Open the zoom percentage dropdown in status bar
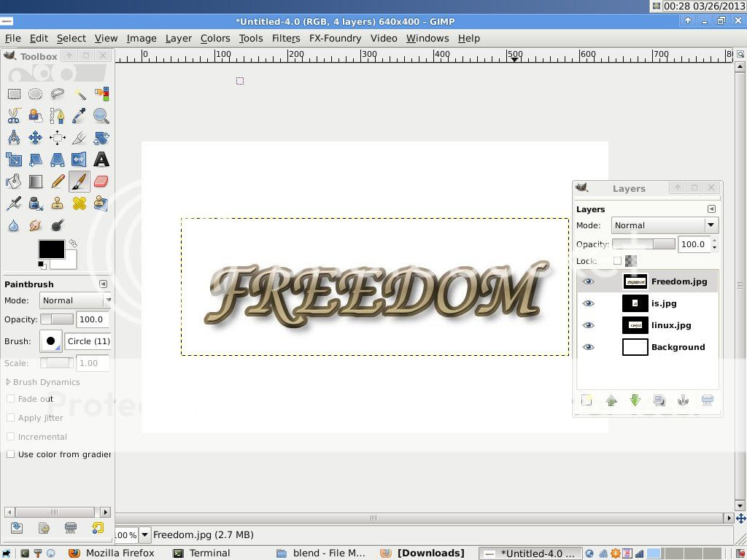 tap(144, 535)
